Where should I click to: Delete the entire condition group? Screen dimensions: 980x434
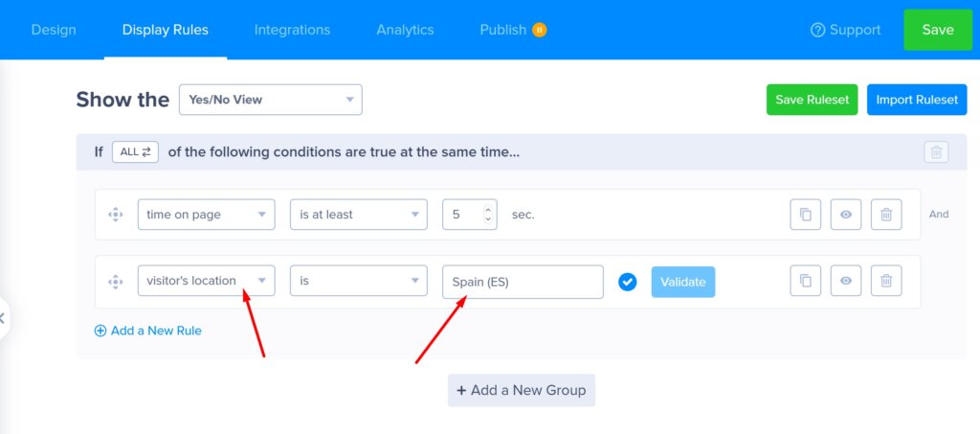pos(936,152)
